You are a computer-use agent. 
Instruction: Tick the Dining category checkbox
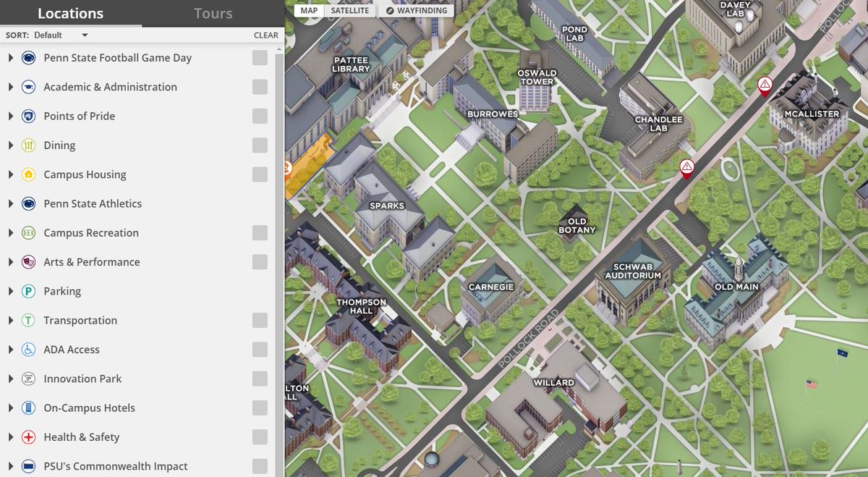[x=260, y=145]
